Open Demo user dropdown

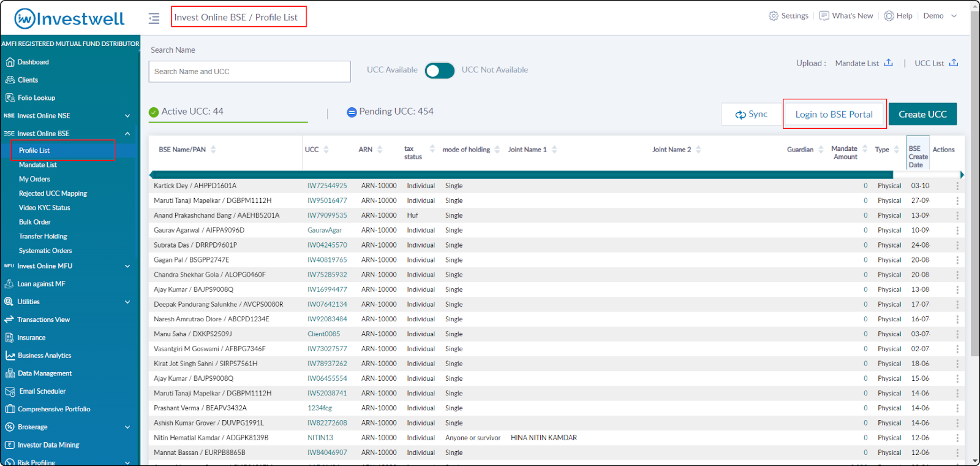pyautogui.click(x=940, y=16)
